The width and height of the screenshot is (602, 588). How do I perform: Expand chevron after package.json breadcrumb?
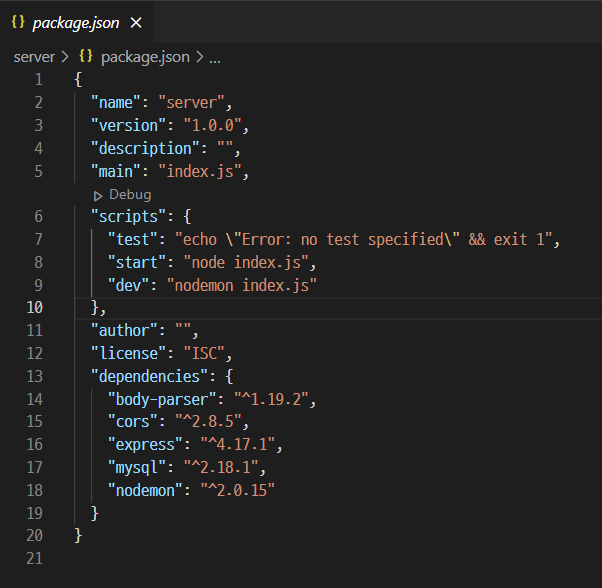coord(199,57)
